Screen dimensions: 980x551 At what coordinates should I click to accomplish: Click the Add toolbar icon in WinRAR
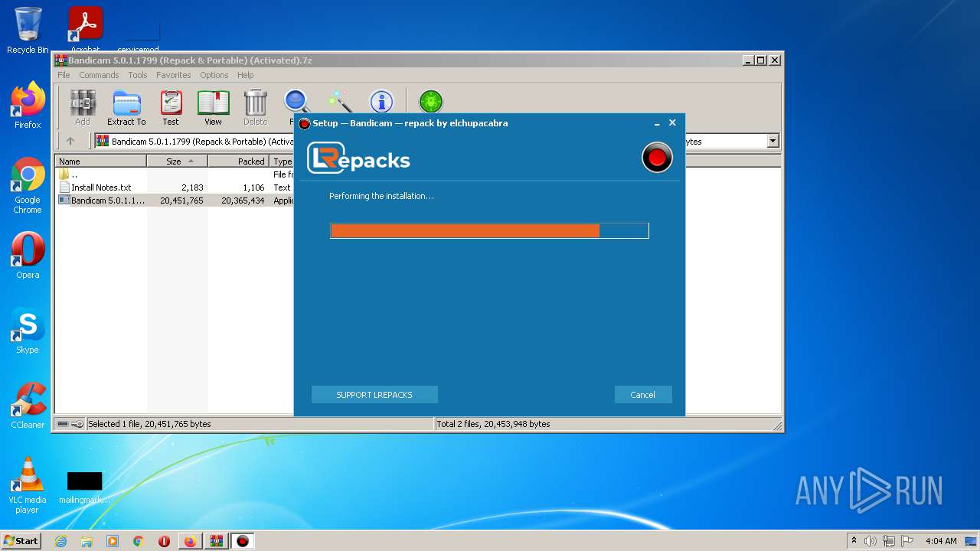pos(83,107)
